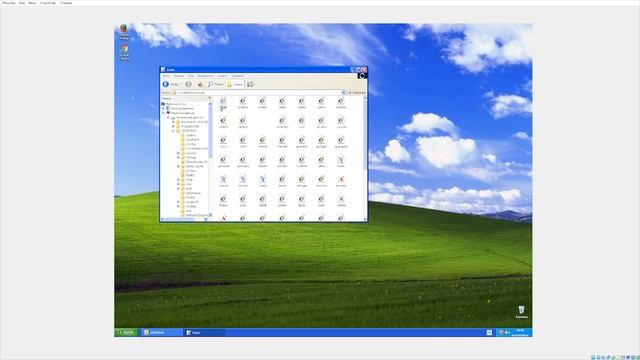The width and height of the screenshot is (640, 360).
Task: Select Program Files folder in tree
Action: point(190,127)
